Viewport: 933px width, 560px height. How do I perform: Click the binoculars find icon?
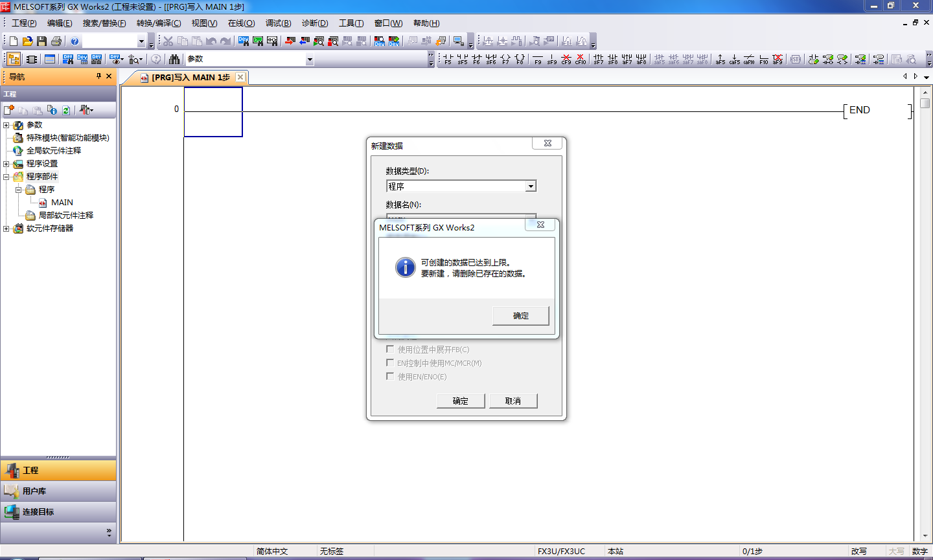point(174,60)
